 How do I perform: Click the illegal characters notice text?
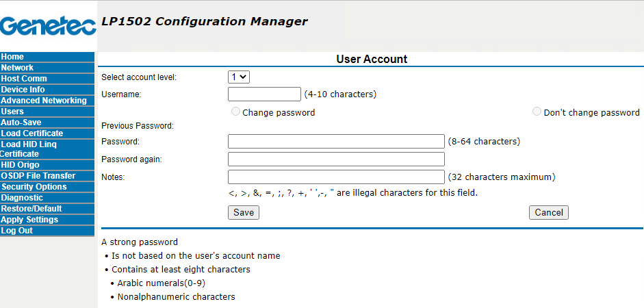(x=353, y=192)
